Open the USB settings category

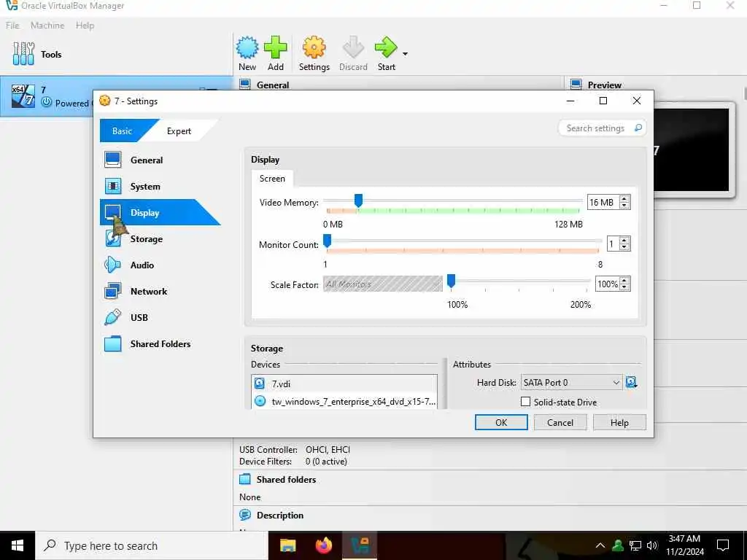point(139,317)
